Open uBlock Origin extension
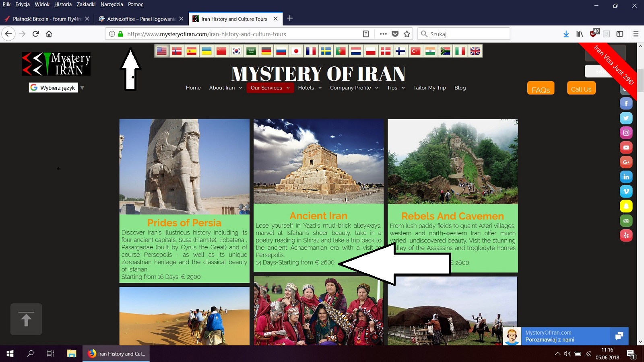Viewport: 644px width, 362px height. (x=594, y=33)
